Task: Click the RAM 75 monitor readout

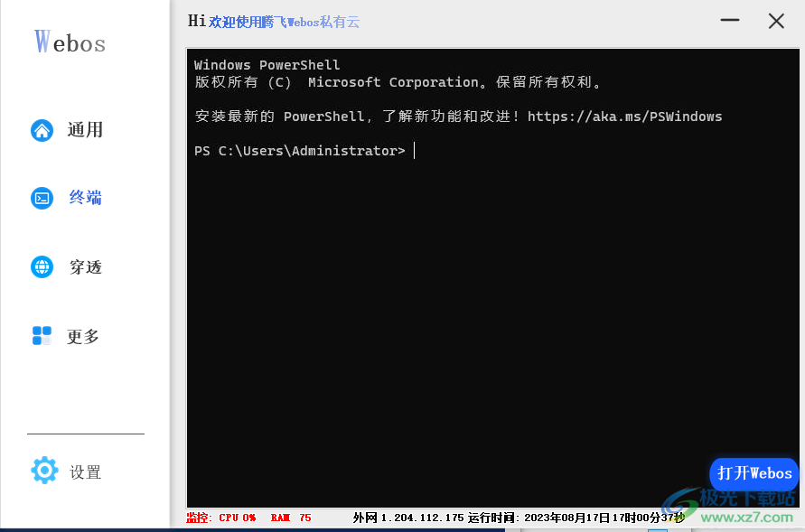Action: click(x=291, y=518)
